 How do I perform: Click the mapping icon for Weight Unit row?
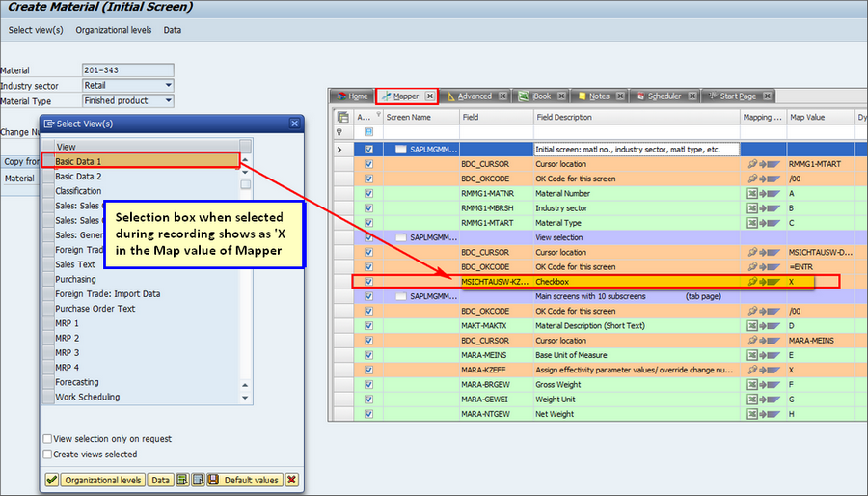pyautogui.click(x=764, y=400)
